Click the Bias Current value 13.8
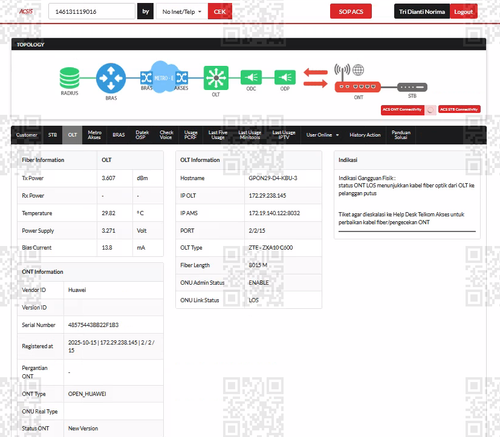500x437 pixels. click(107, 248)
